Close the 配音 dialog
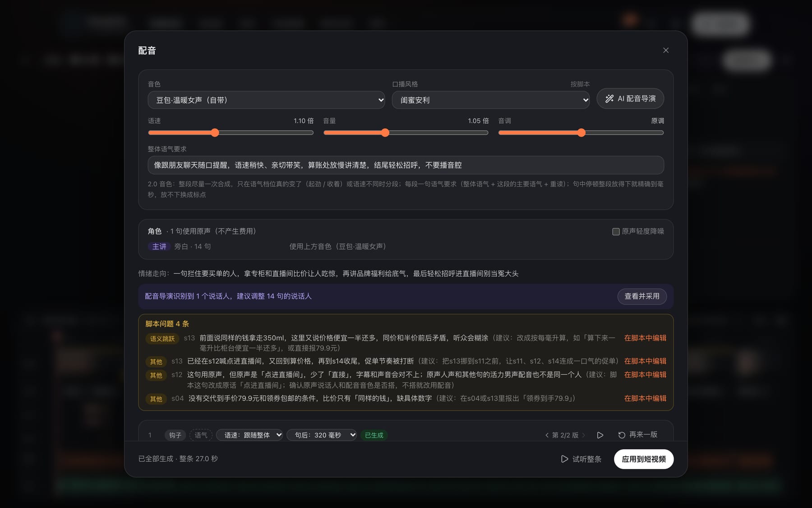Screen dimensions: 812x508 coord(666,50)
